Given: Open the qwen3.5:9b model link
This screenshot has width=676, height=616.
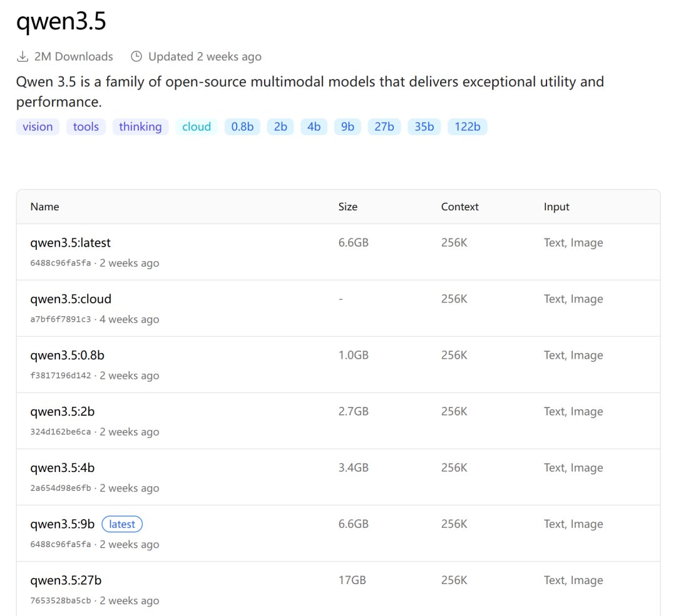Looking at the screenshot, I should pyautogui.click(x=63, y=524).
